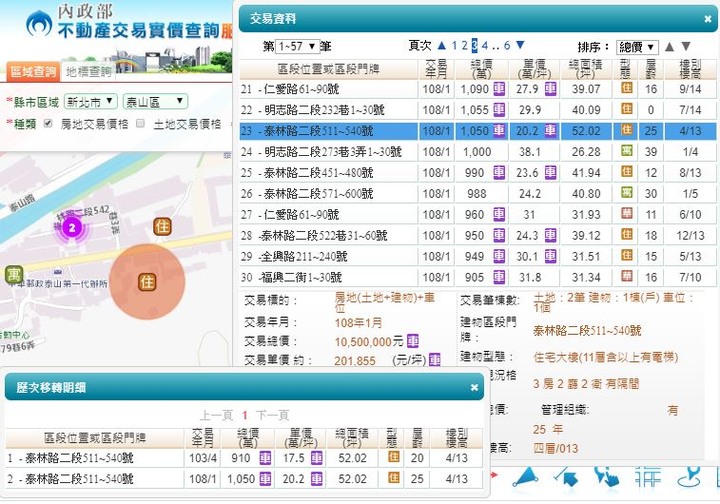Image resolution: width=720 pixels, height=504 pixels.
Task: Click 車 icon next to unit price 27.9
Action: point(551,89)
